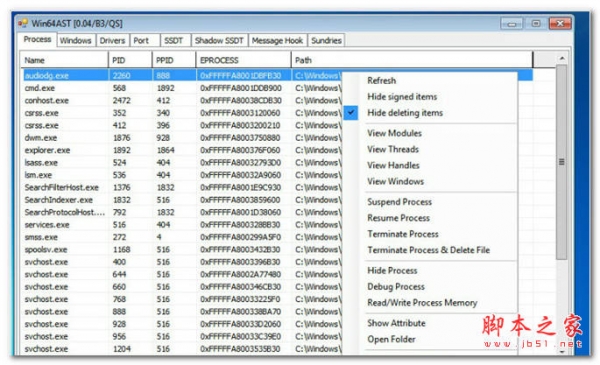Select SearchFilterHost.exe process
Image resolution: width=600 pixels, height=365 pixels.
pos(182,187)
